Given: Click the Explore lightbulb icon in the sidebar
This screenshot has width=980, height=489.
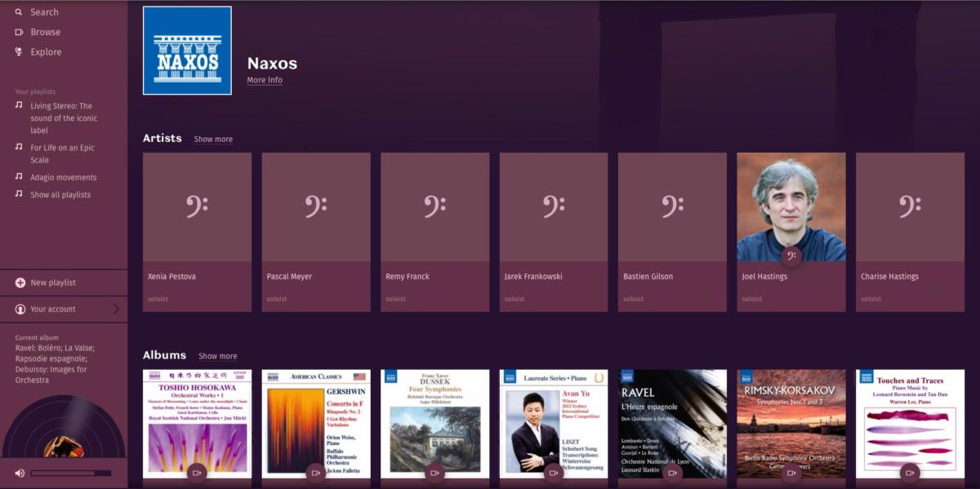Looking at the screenshot, I should point(19,51).
